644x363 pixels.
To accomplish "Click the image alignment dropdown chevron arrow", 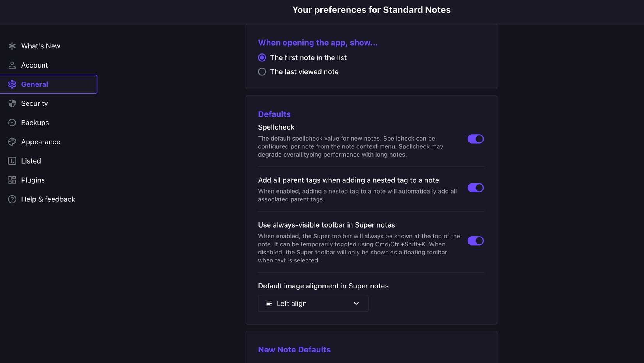I will [356, 304].
